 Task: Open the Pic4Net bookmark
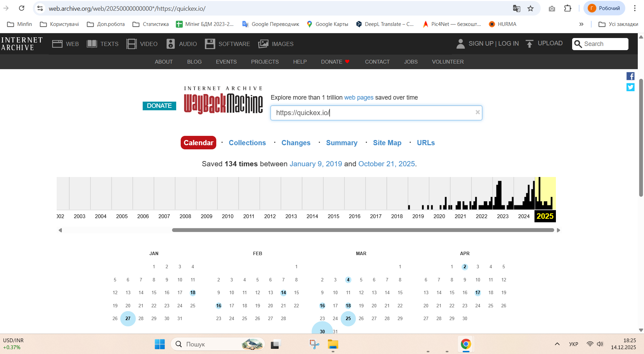[452, 24]
